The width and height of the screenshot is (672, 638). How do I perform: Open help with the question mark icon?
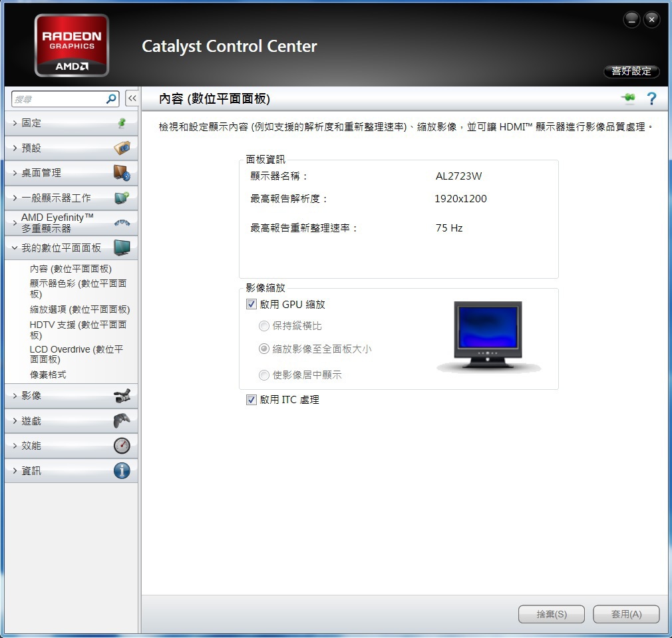651,98
